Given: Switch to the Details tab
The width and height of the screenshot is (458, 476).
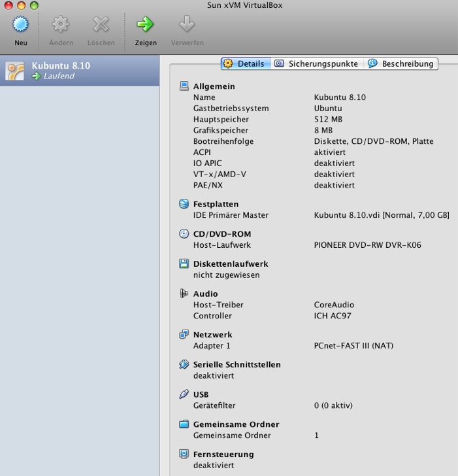Looking at the screenshot, I should coord(246,64).
